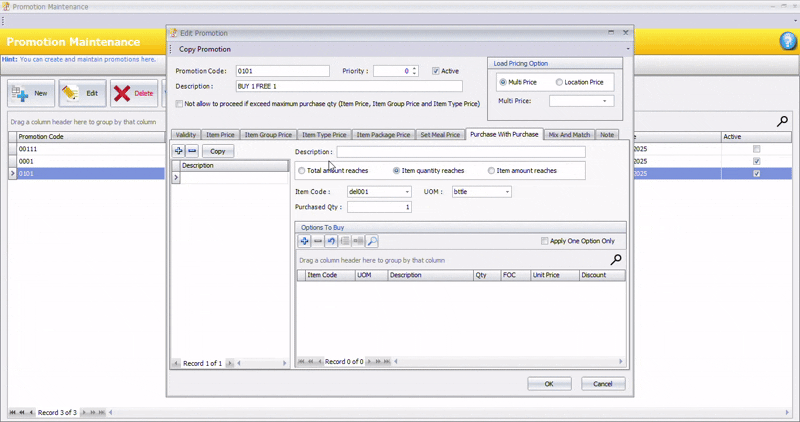Click the blue help icon at top right
The width and height of the screenshot is (800, 422).
pos(787,41)
